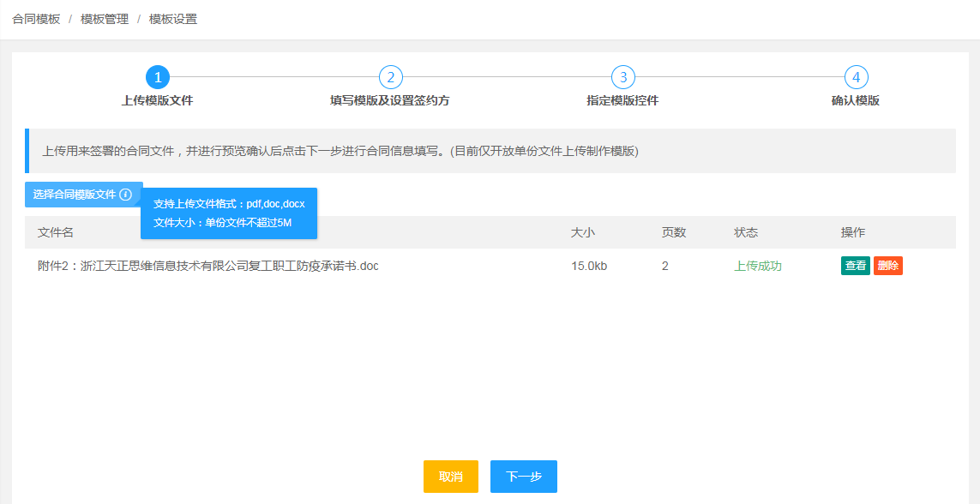Click step 3 circle for 指定模版控件
Image resolution: width=980 pixels, height=504 pixels.
(x=624, y=75)
